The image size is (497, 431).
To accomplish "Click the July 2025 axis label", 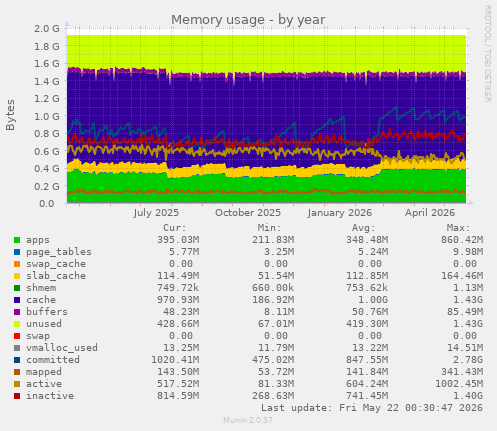I will [156, 213].
